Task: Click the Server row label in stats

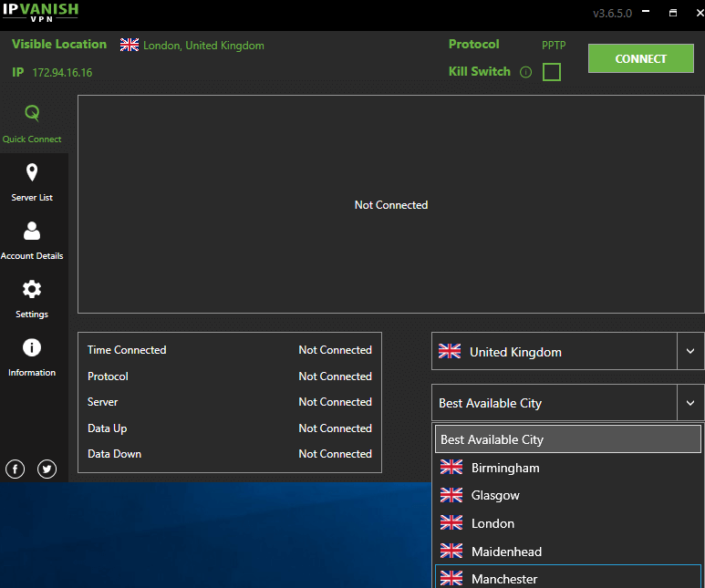Action: click(102, 402)
